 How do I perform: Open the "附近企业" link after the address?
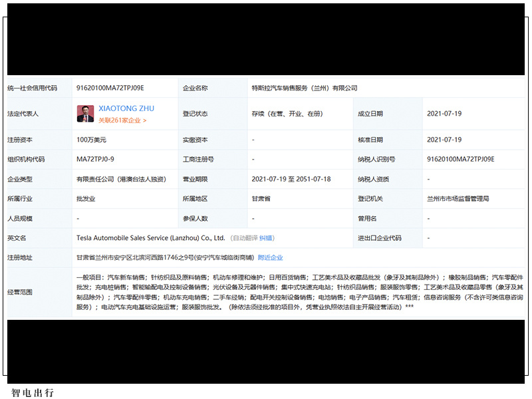point(271,257)
